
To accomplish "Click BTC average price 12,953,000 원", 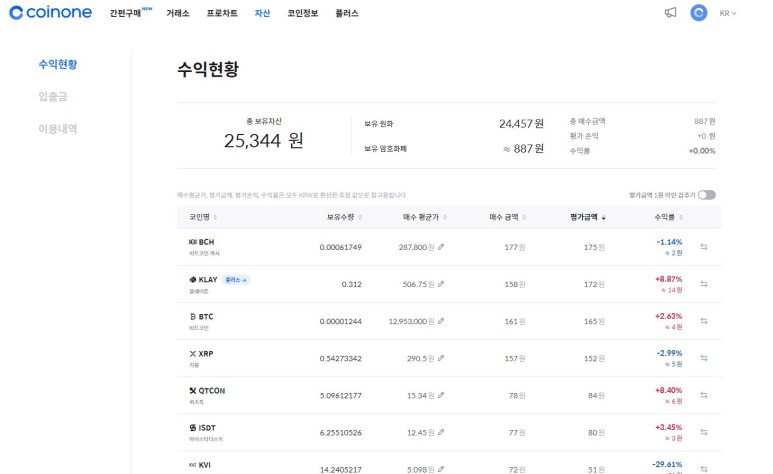I will click(412, 321).
